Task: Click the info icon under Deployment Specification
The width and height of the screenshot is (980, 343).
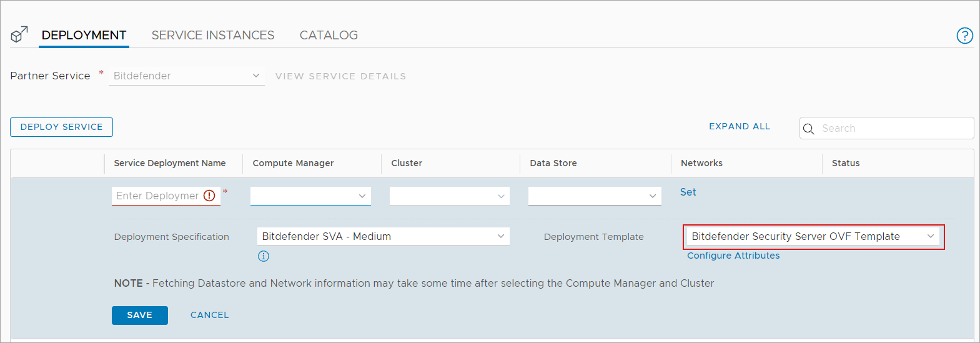Action: point(264,256)
